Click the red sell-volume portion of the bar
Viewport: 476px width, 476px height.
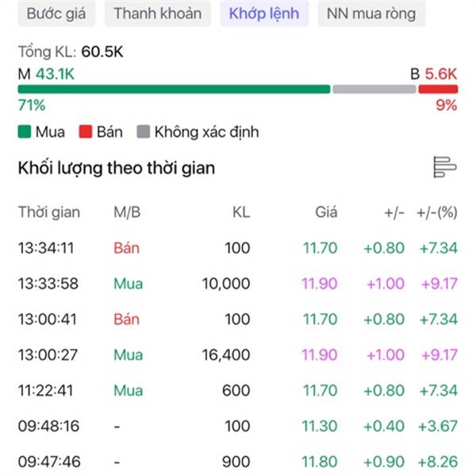point(438,89)
